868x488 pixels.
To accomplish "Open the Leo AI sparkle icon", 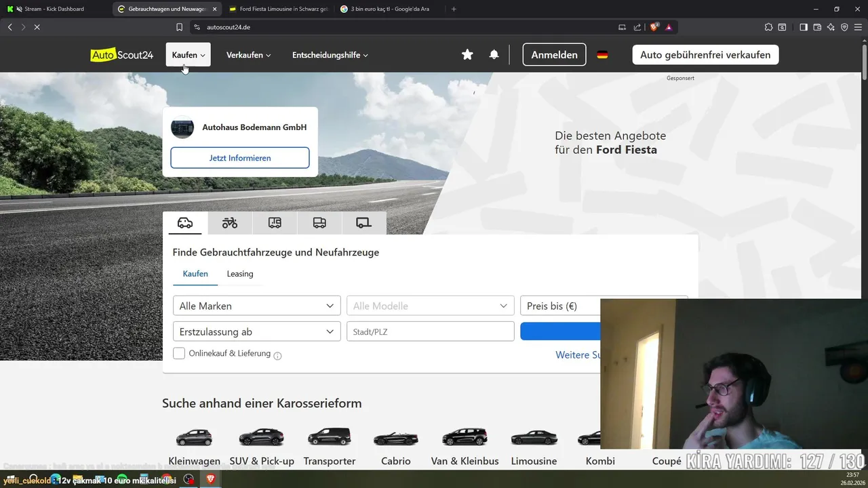I will (x=831, y=27).
